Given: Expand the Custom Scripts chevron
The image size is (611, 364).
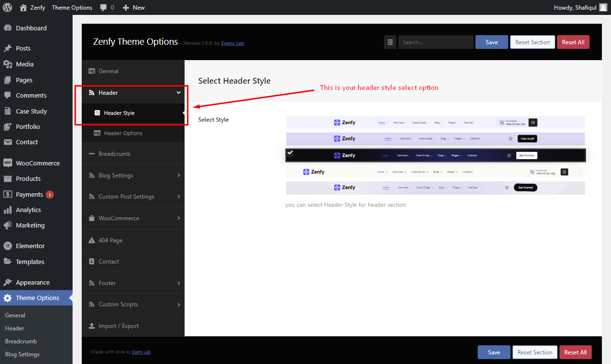Looking at the screenshot, I should [179, 304].
